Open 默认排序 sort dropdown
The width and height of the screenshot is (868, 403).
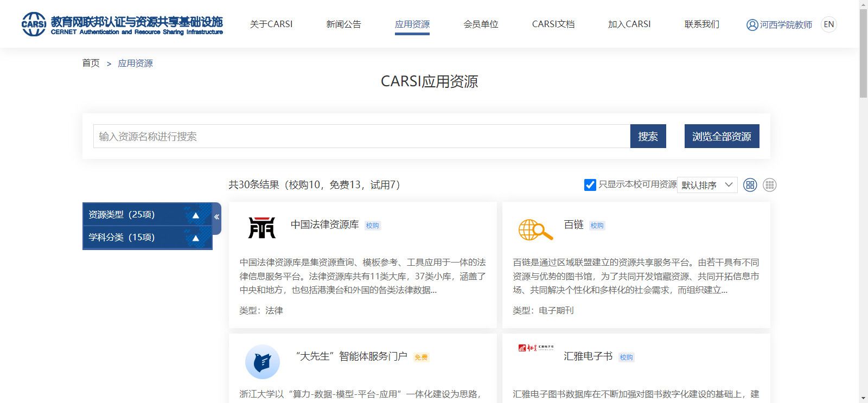click(707, 185)
